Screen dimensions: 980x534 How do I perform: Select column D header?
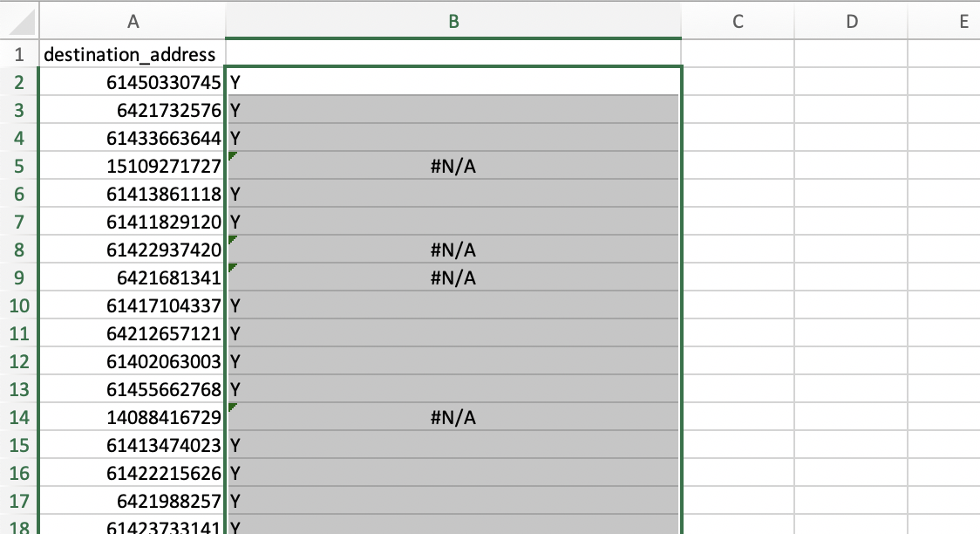[851, 22]
